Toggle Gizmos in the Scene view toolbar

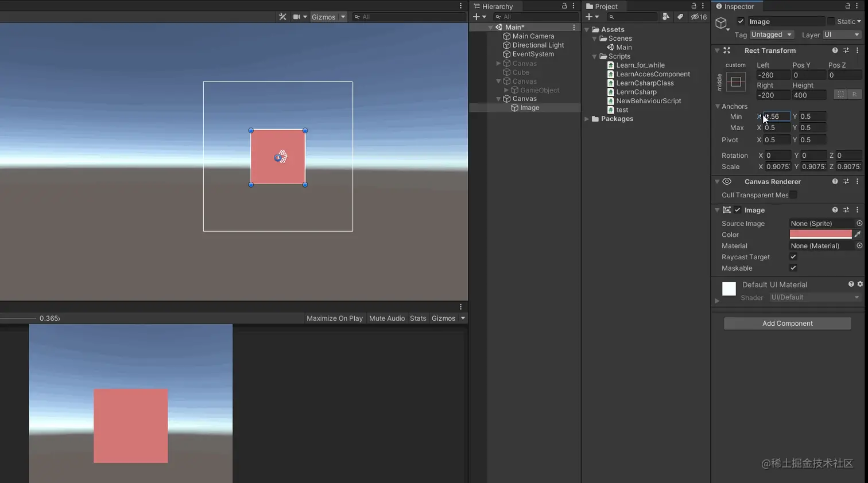(x=323, y=17)
